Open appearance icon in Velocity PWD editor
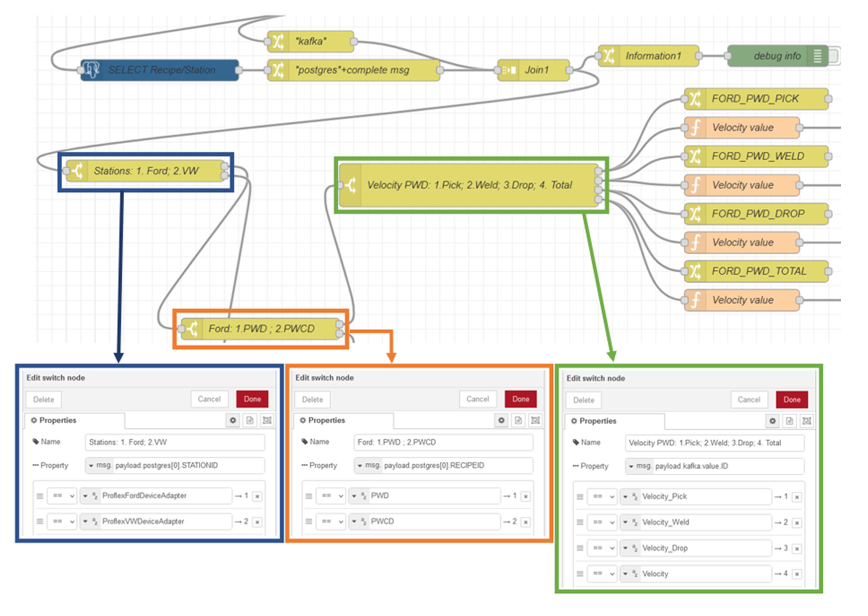The height and width of the screenshot is (616, 868). (807, 421)
